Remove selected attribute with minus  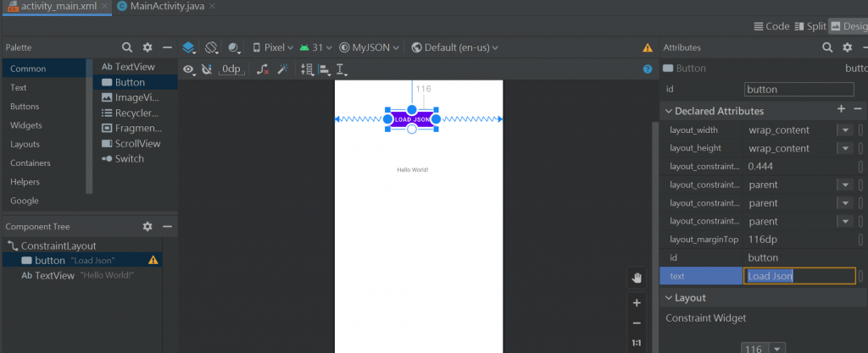pyautogui.click(x=858, y=109)
